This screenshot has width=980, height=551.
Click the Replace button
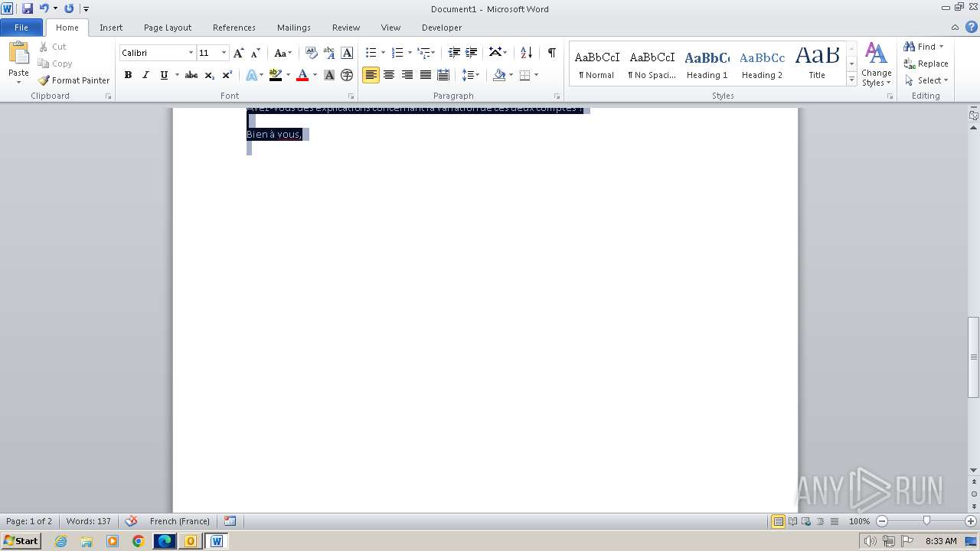(x=926, y=64)
